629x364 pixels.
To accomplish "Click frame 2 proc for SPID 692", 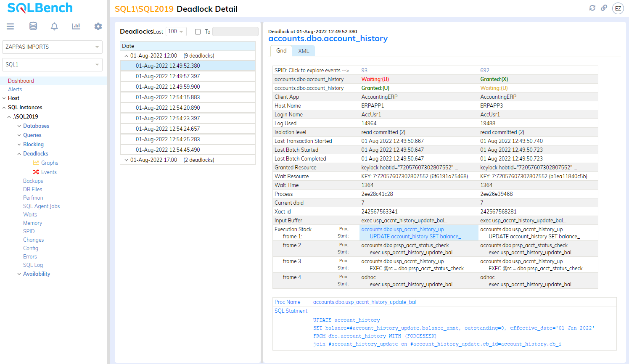I will point(524,245).
